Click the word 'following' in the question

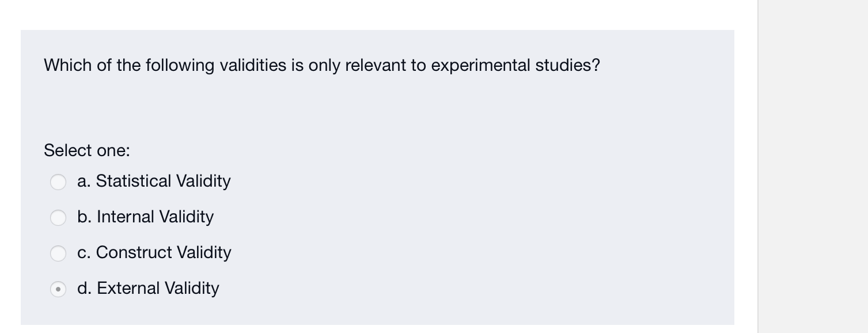click(x=180, y=66)
